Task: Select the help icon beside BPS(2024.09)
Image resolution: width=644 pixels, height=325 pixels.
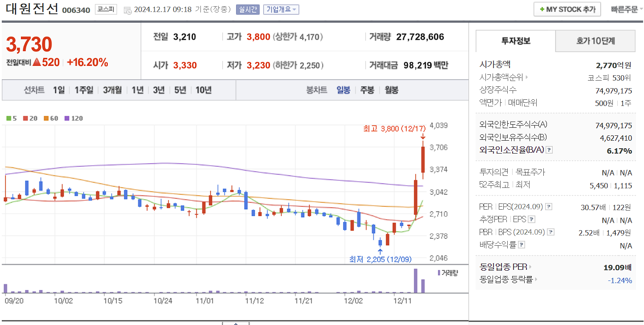Action: point(550,232)
